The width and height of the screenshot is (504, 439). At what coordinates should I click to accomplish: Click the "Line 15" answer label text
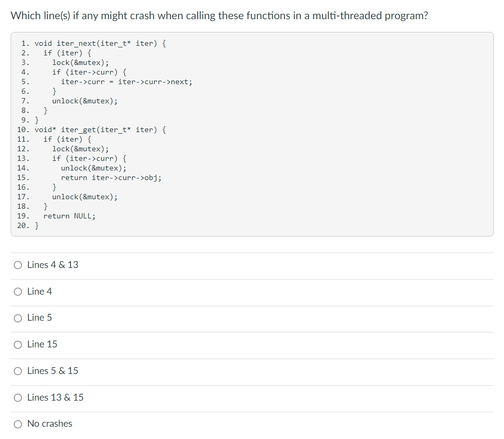point(42,344)
